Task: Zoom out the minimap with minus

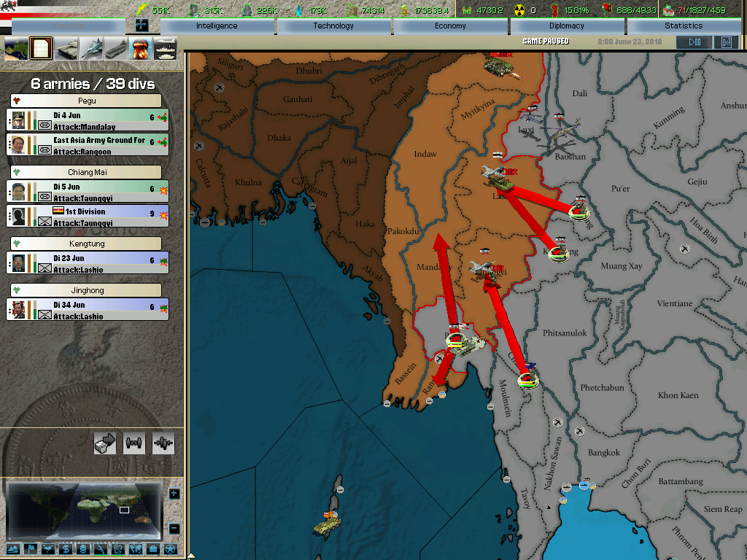Action: [174, 528]
